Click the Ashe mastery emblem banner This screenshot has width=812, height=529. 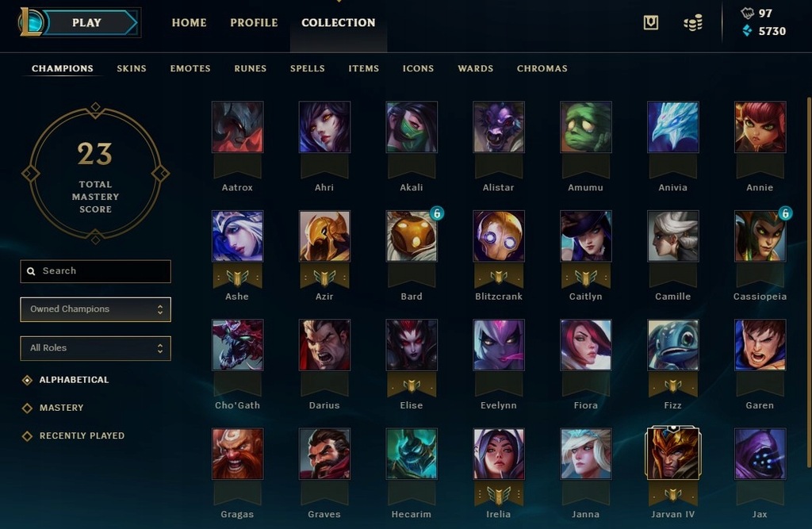(237, 278)
